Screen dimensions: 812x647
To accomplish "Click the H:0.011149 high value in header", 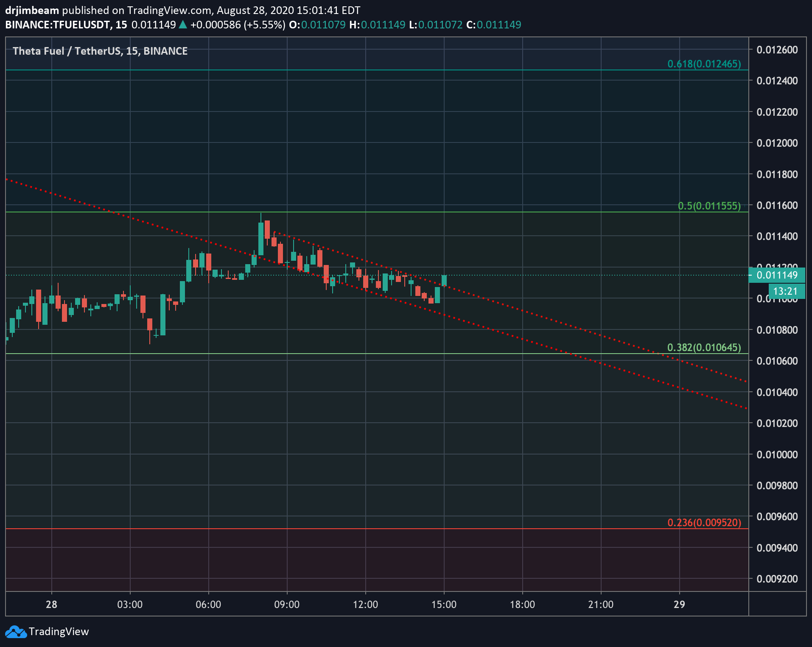I will (377, 25).
